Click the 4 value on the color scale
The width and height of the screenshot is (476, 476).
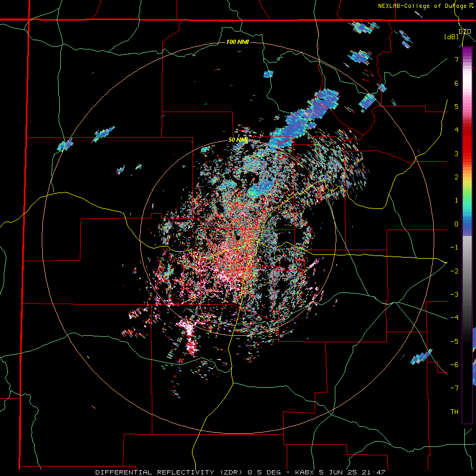click(x=456, y=130)
